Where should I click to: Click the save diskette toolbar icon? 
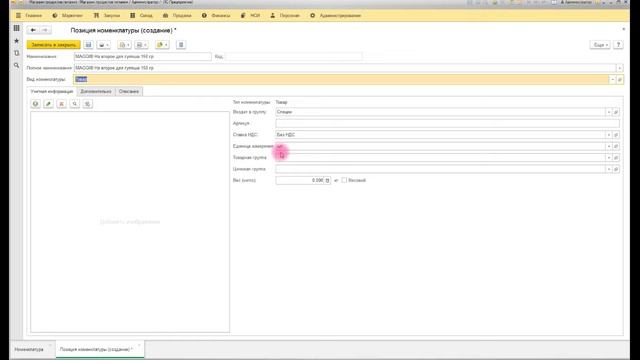89,44
